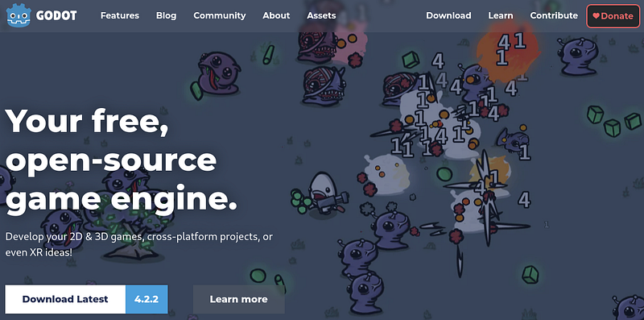Click the heart icon in Donate
The image size is (644, 320).
pos(596,16)
